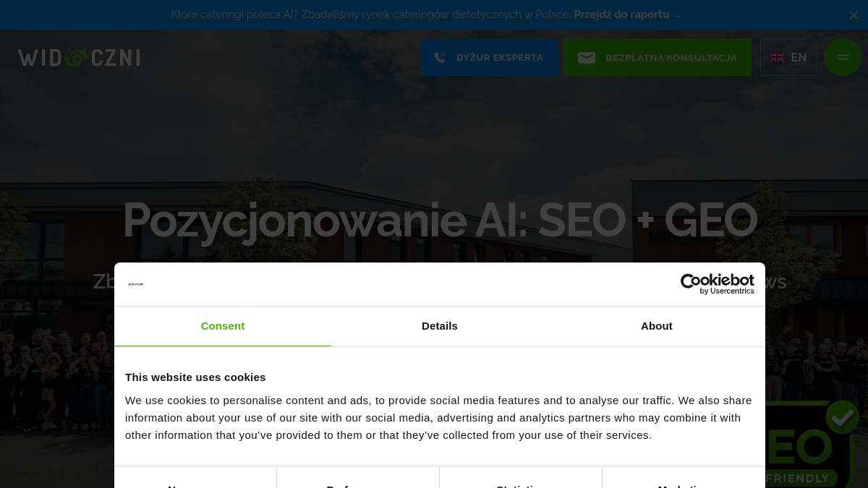Click the Pozycjonowanie AI: SEO + GEO heading
This screenshot has width=868, height=488.
coord(440,220)
